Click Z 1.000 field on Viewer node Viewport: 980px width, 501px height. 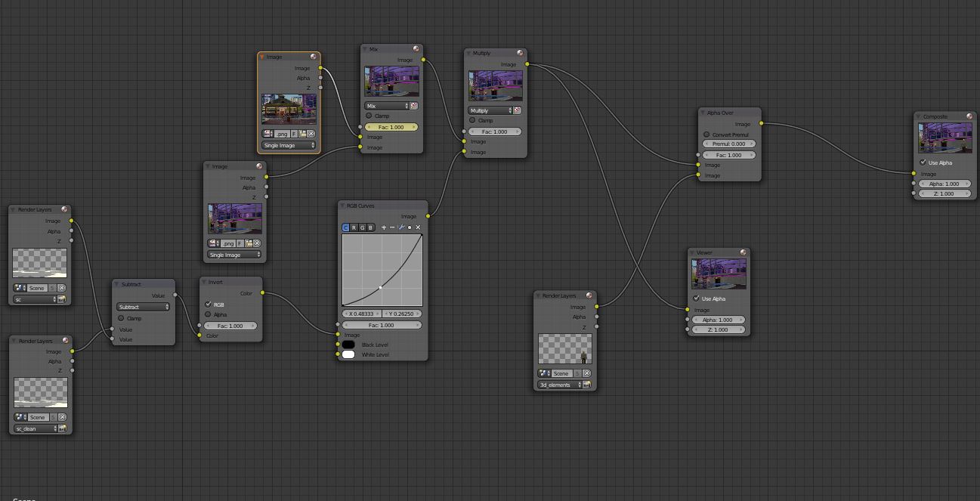pos(718,329)
